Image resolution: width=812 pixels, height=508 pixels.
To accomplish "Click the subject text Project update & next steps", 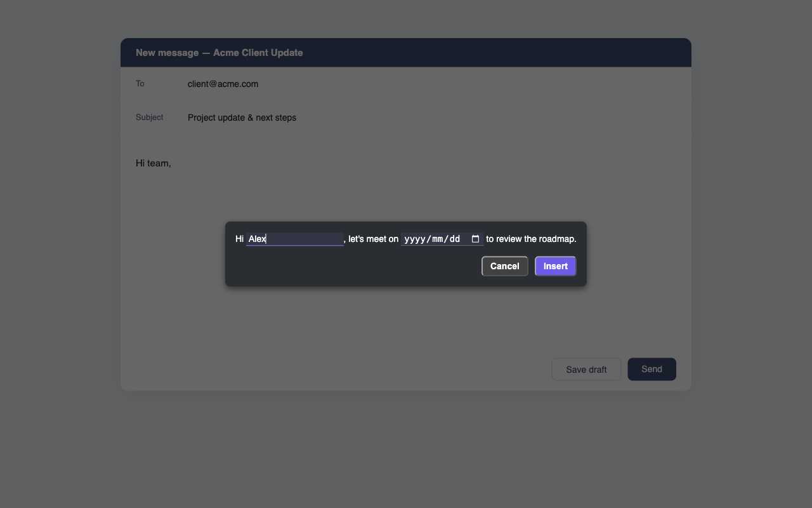I will point(242,117).
